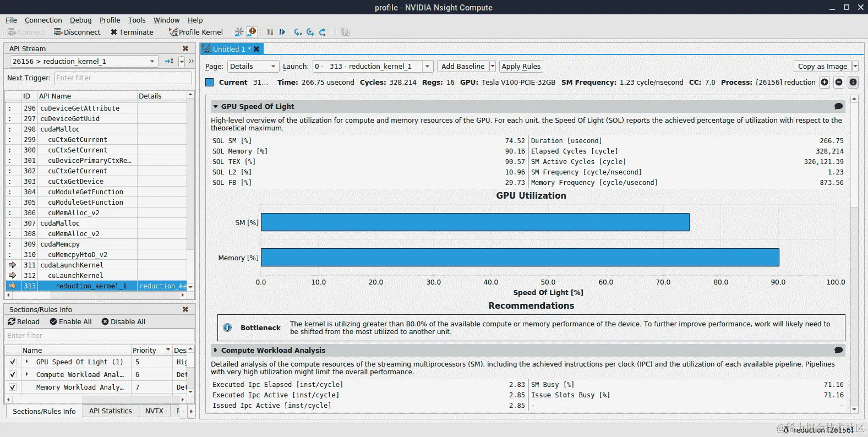Open the Launch kernel dropdown
The width and height of the screenshot is (868, 437).
click(x=373, y=66)
